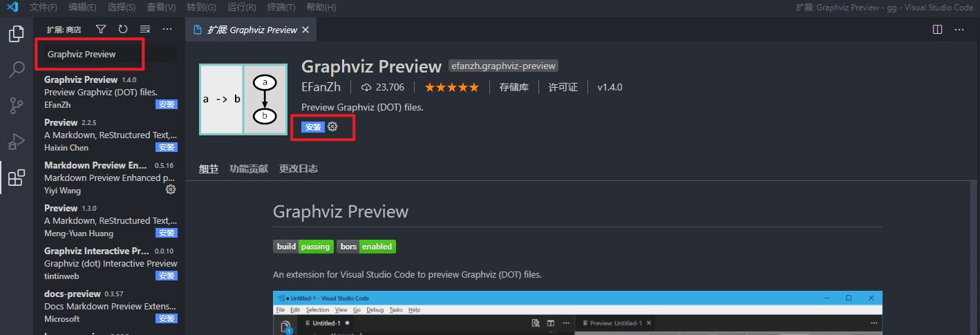980x335 pixels.
Task: Open the 转到(G) menu
Action: [x=201, y=8]
